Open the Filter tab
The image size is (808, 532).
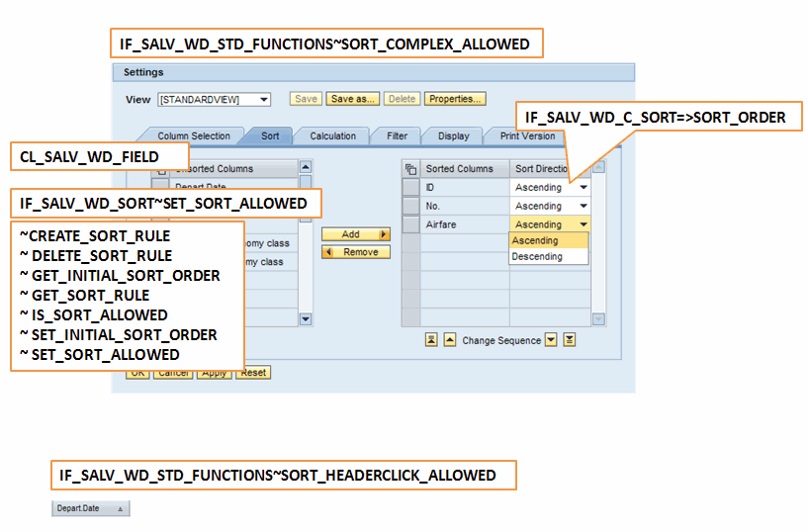[x=397, y=136]
